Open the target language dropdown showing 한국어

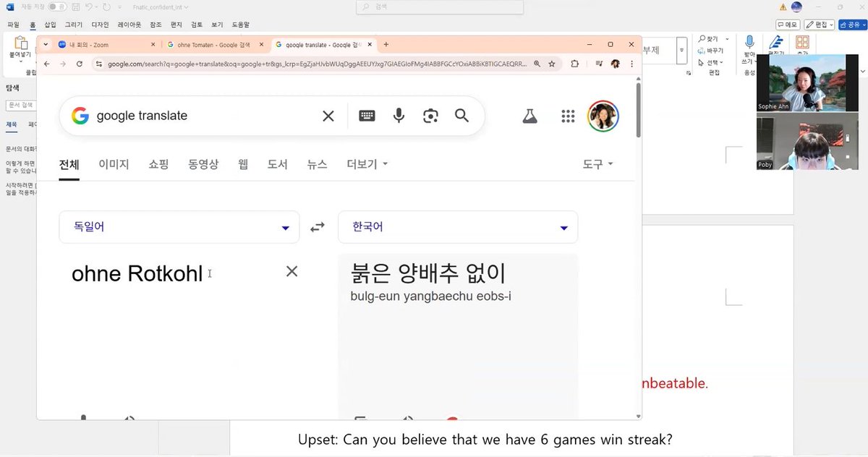tap(458, 227)
